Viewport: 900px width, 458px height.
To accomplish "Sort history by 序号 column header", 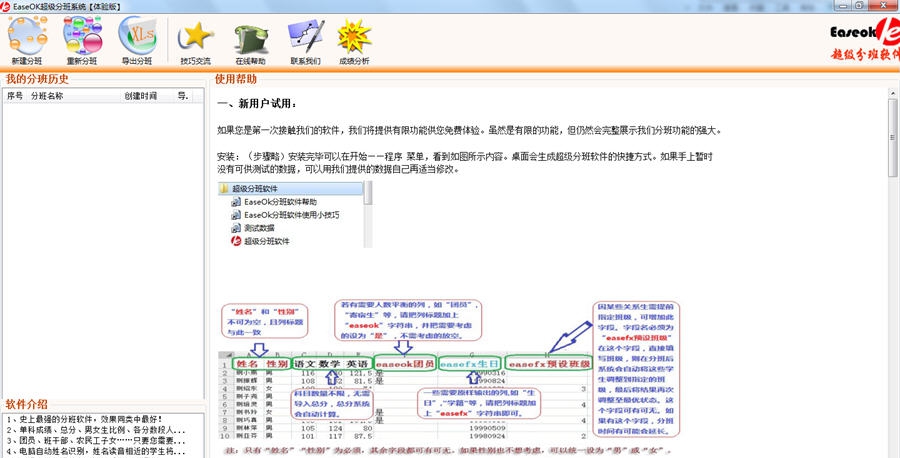I will click(15, 96).
